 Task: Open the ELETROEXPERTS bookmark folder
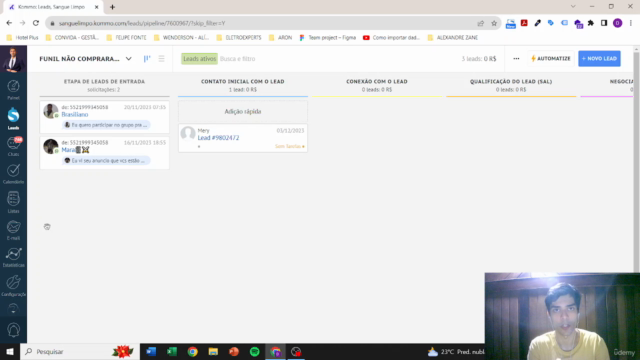coord(239,38)
